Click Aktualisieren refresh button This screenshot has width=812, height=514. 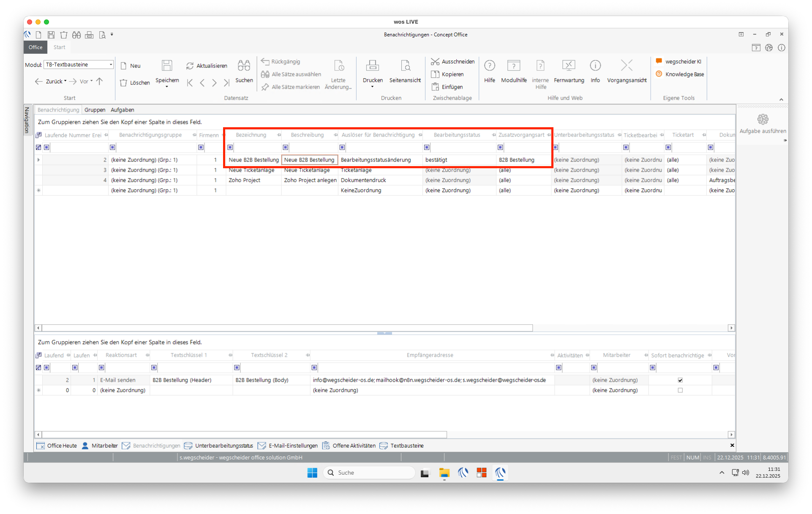click(207, 66)
